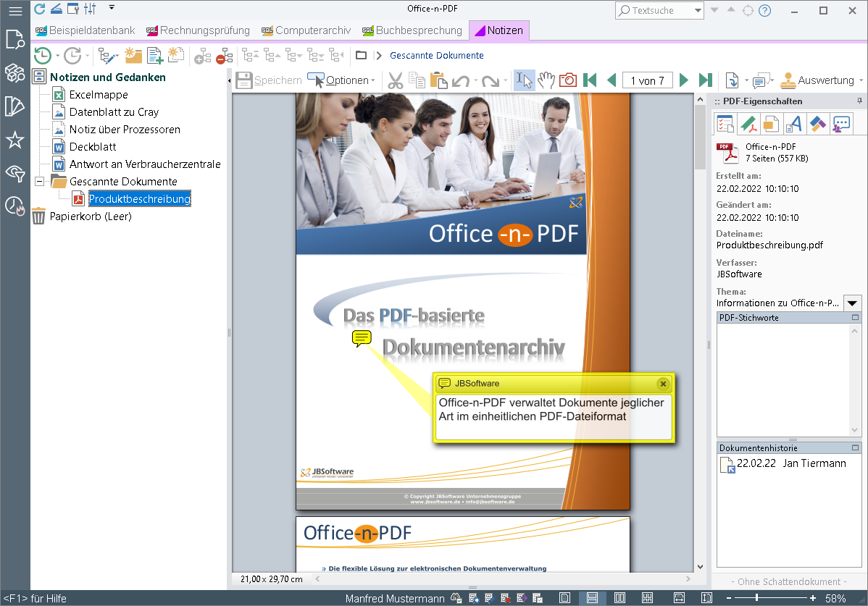Go to last page of PDF
Screen dimensions: 868x606
point(705,80)
